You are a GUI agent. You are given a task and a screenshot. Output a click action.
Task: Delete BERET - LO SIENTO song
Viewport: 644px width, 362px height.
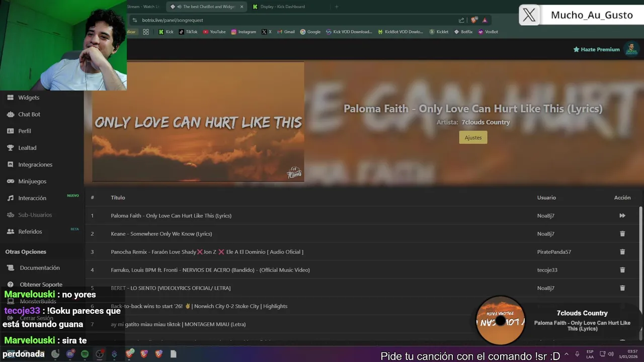click(x=622, y=288)
